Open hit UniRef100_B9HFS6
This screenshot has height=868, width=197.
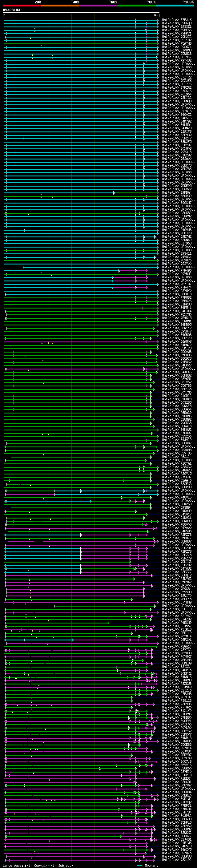[x=177, y=30]
